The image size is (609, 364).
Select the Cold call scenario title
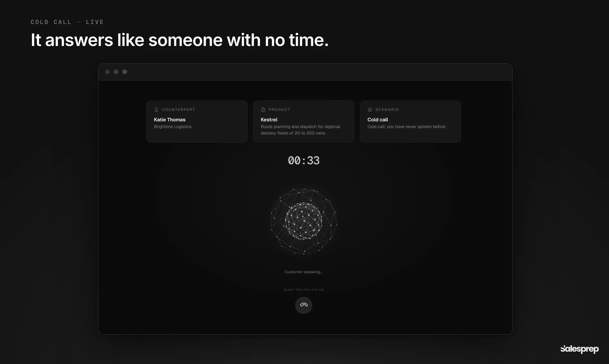click(x=377, y=120)
